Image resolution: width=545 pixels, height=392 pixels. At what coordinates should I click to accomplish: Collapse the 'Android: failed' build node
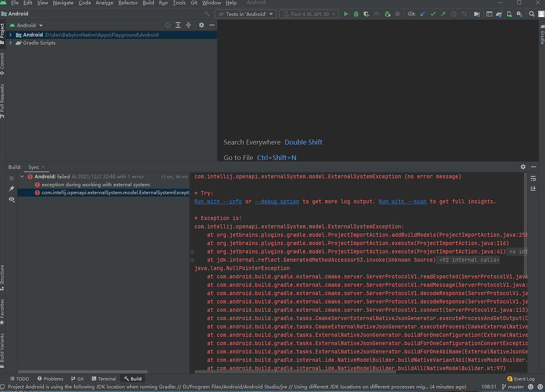[22, 177]
